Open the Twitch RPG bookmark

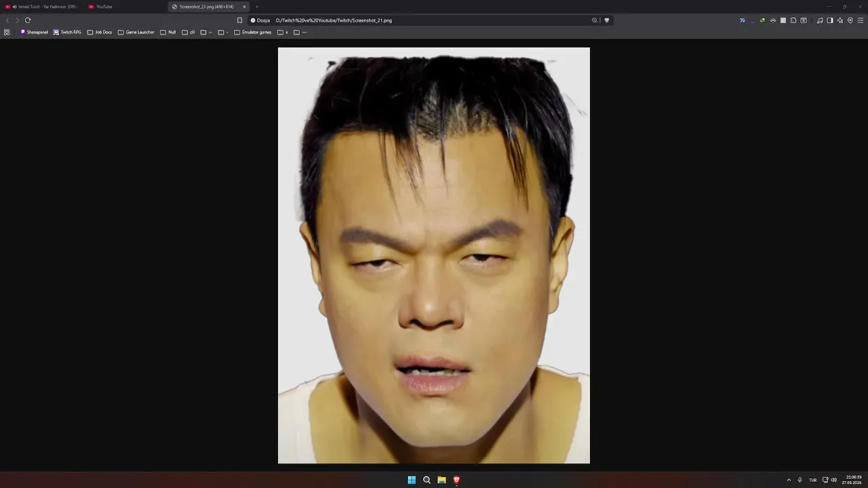67,32
